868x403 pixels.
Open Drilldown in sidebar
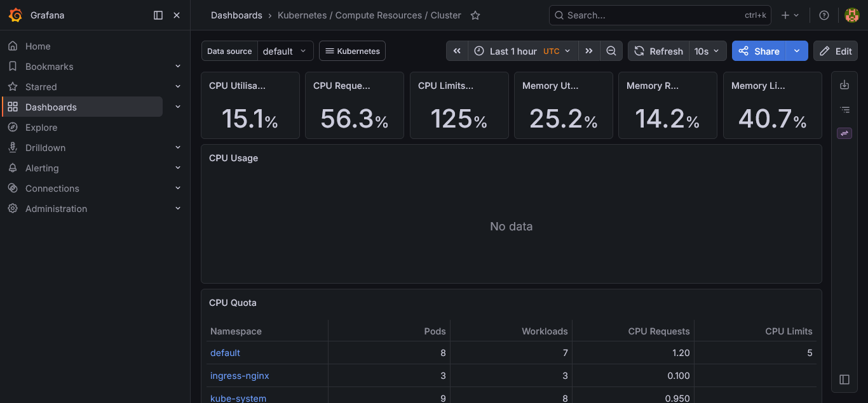[45, 148]
